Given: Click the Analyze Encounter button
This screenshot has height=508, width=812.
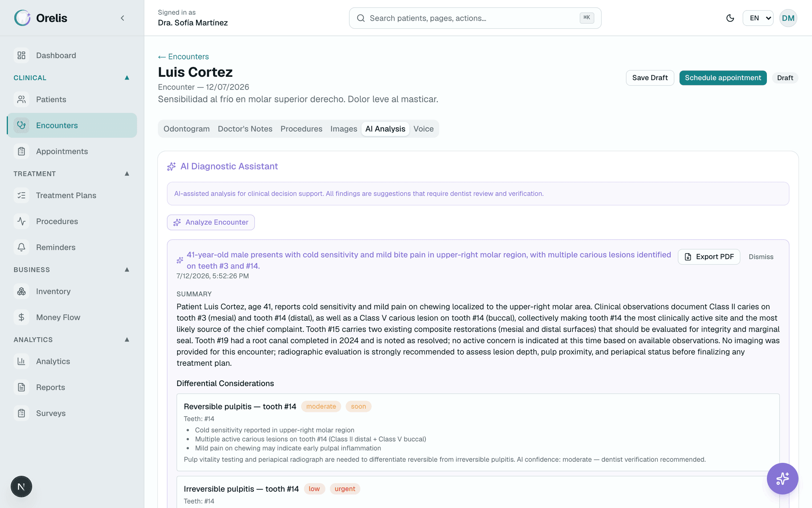Looking at the screenshot, I should tap(211, 222).
